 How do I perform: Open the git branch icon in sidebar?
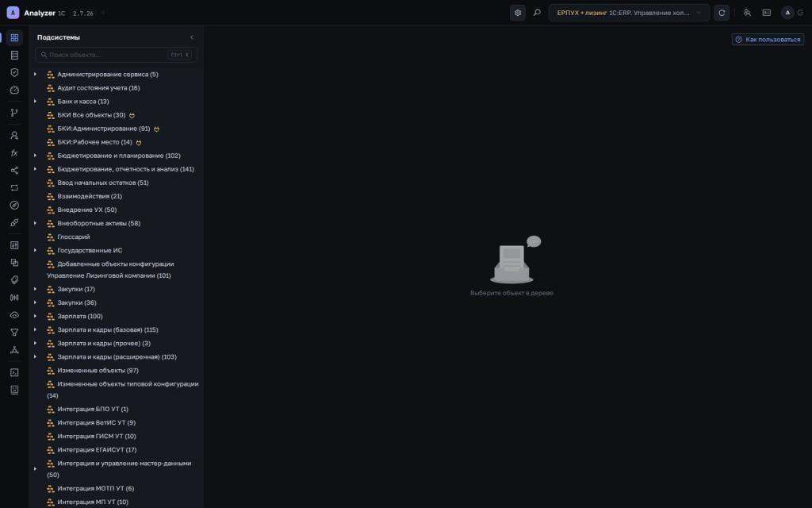click(14, 113)
